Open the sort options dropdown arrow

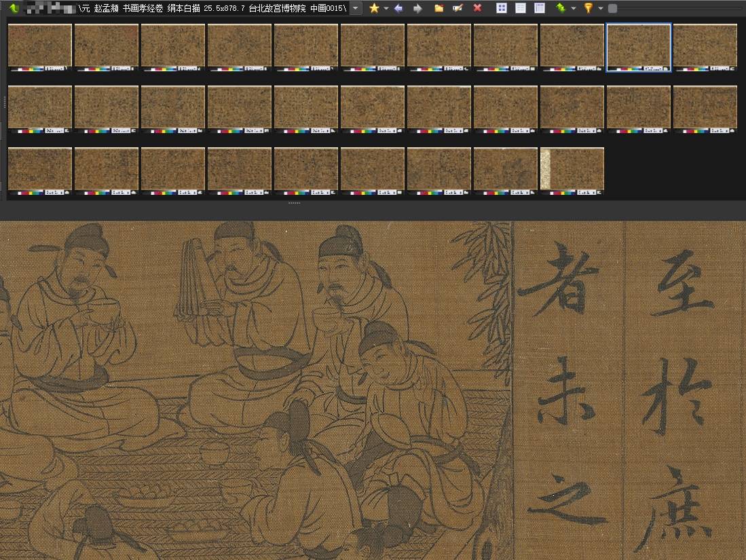(574, 8)
